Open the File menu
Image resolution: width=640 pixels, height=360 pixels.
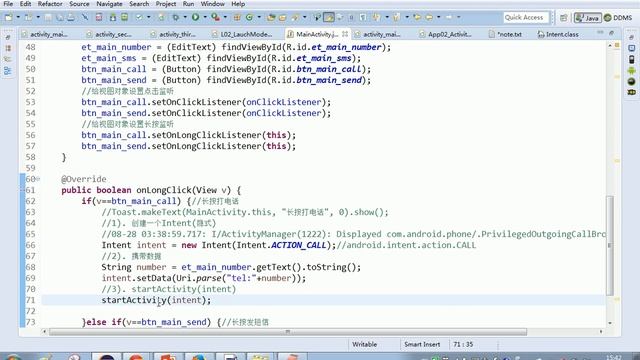[8, 4]
